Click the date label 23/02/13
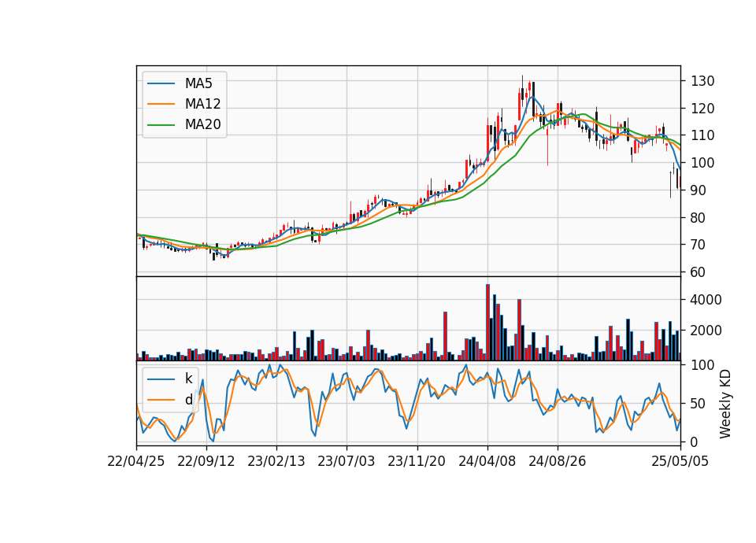The height and width of the screenshot is (543, 756). (x=276, y=461)
